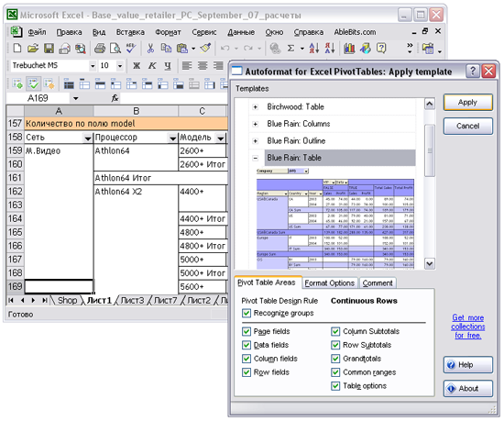Screen dimensions: 504x421
Task: Cut the selection with the scissors icon
Action: pyautogui.click(x=150, y=49)
